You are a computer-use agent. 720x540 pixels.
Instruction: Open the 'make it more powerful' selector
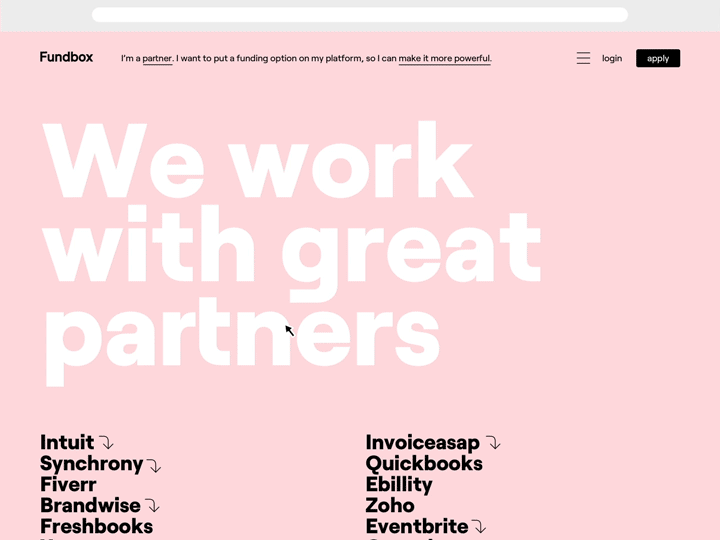point(444,59)
